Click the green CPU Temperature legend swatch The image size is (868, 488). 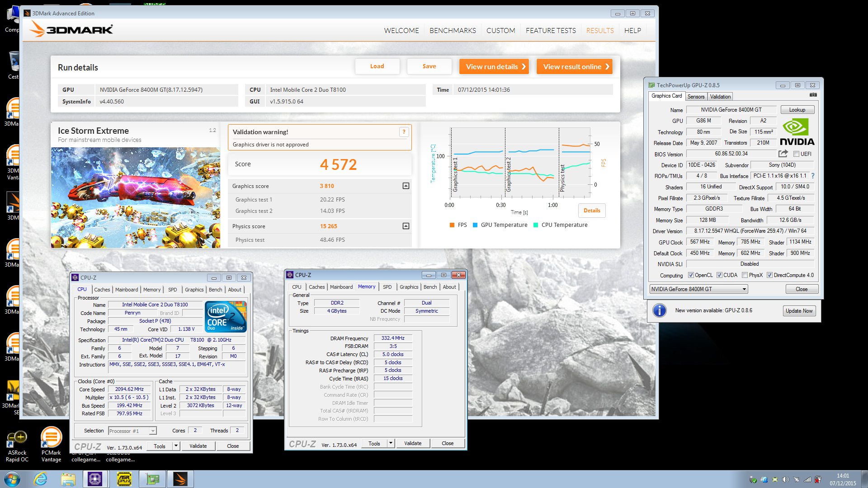[536, 225]
